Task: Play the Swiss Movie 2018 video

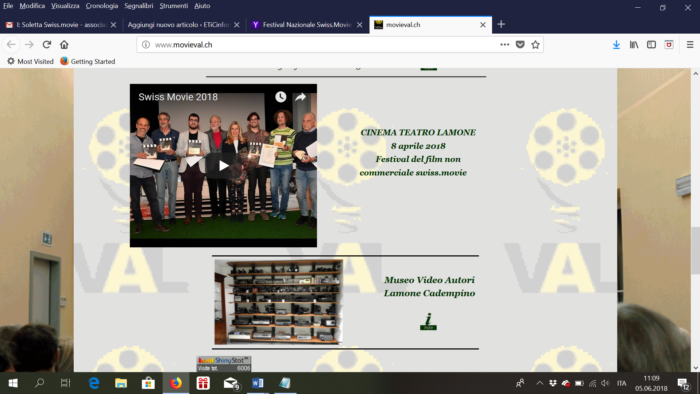Action: pyautogui.click(x=223, y=166)
